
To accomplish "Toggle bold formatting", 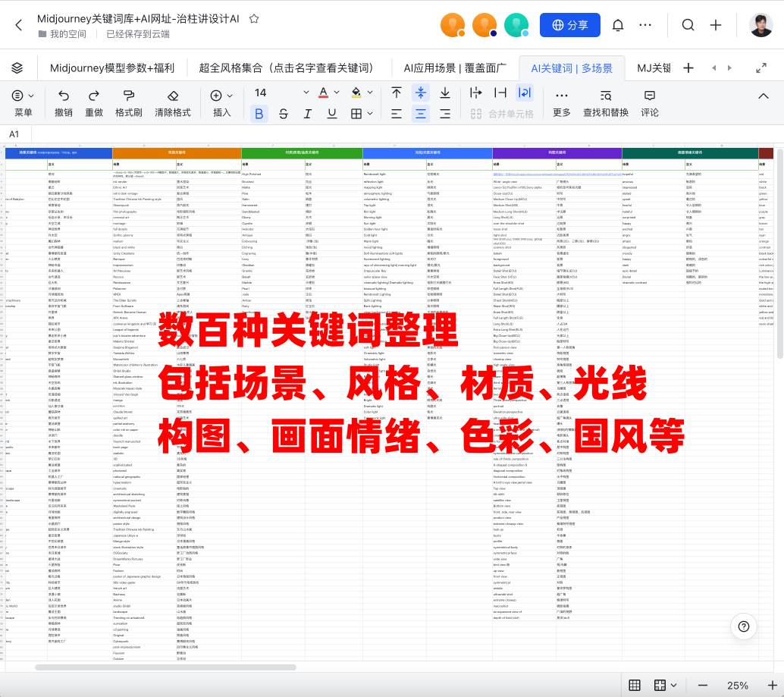I will (259, 114).
